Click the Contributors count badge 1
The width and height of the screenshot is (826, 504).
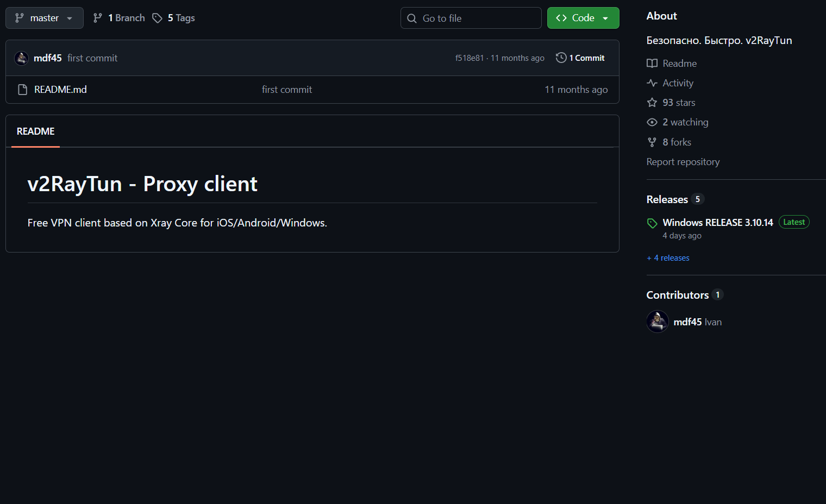[x=718, y=295]
